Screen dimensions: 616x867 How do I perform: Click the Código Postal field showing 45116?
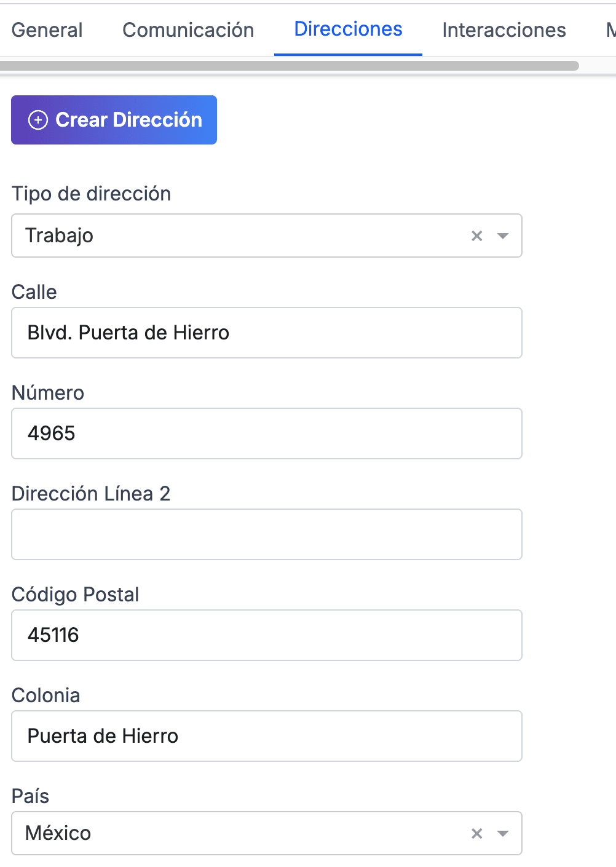(x=267, y=635)
